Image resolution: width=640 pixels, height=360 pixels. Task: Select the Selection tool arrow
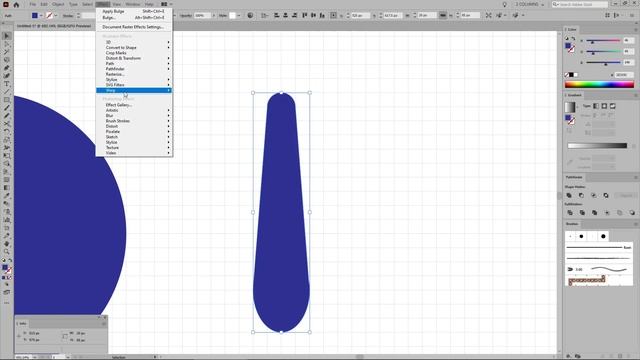(x=7, y=36)
